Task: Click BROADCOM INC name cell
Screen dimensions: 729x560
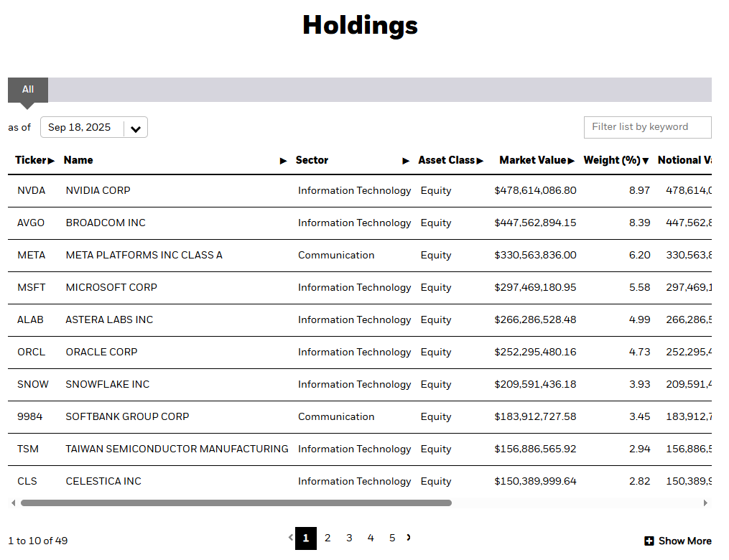Action: point(106,223)
